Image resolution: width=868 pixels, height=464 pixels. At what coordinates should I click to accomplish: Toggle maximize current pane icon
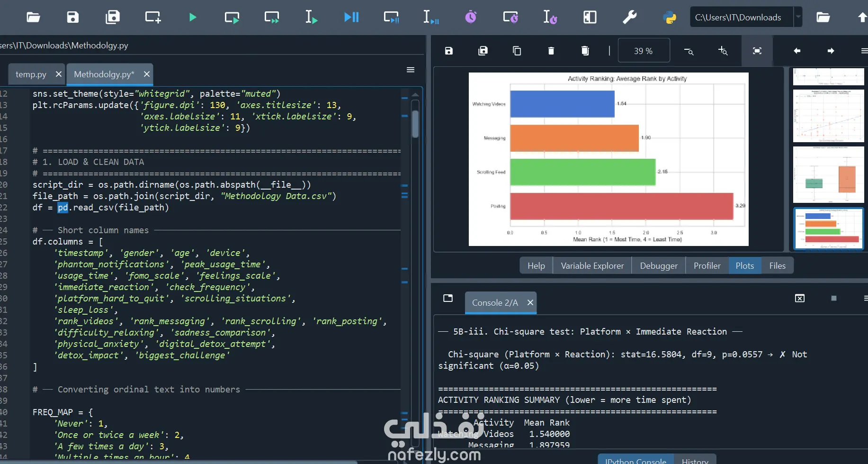[590, 18]
